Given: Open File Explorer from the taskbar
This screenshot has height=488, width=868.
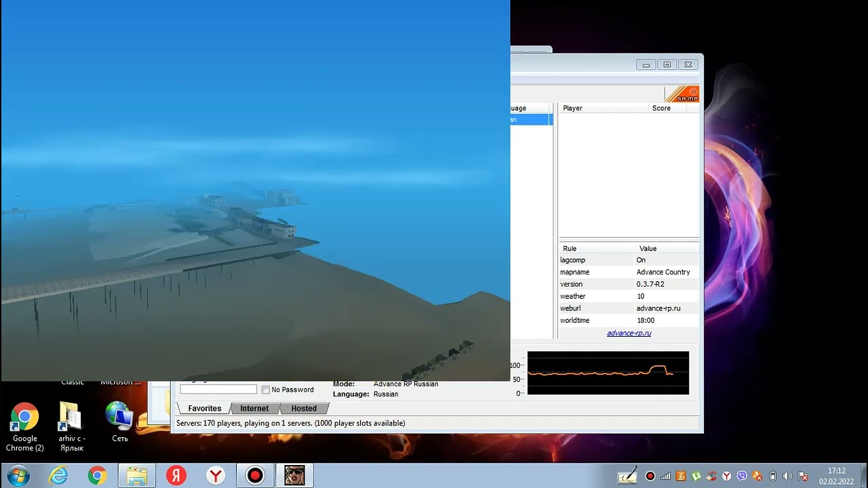Looking at the screenshot, I should pos(136,476).
